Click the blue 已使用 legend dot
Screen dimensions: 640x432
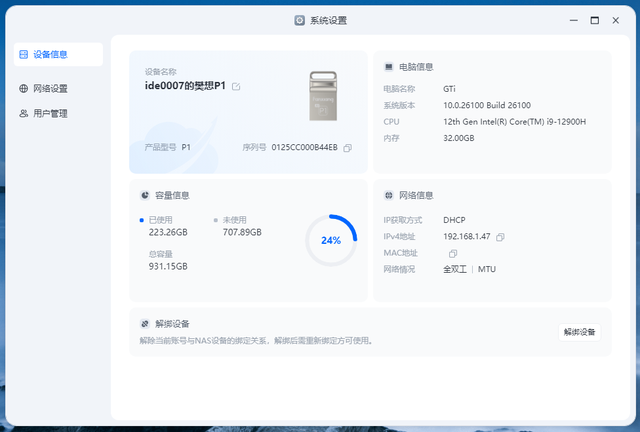coord(142,220)
